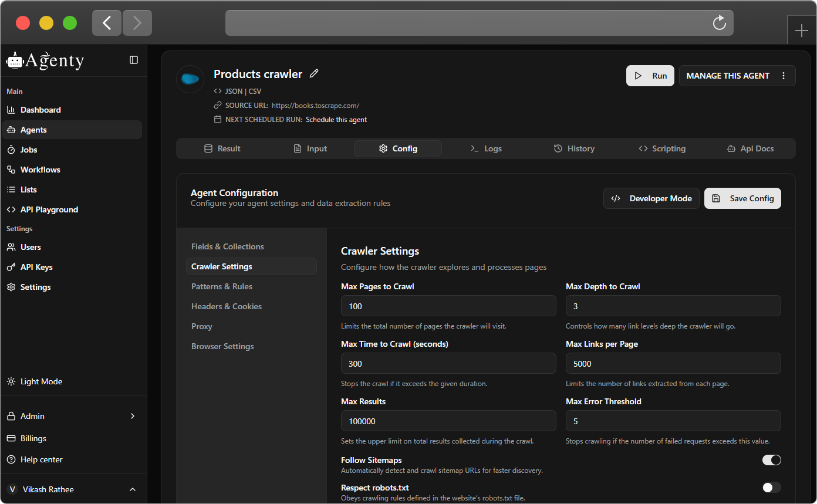Viewport: 817px width, 504px height.
Task: Open the Logs tab
Action: click(x=486, y=148)
